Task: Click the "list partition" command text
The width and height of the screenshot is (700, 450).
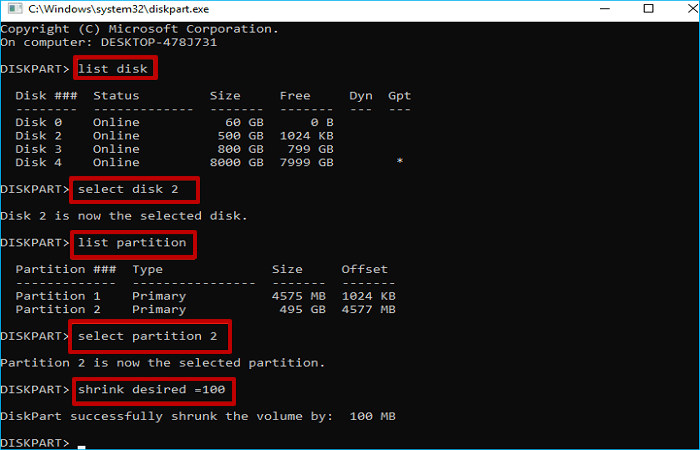Action: (132, 243)
